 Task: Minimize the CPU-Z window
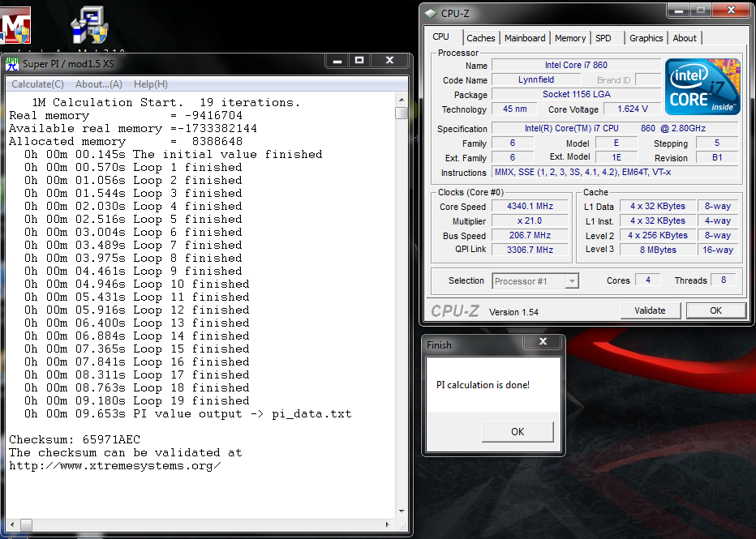678,10
